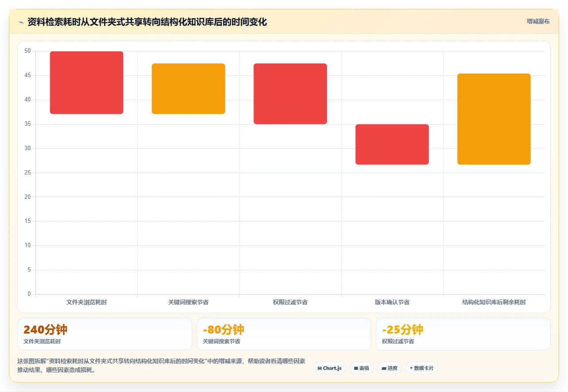Screen dimensions: 568x392
Task: Click the x-axis label 结构化知识库后剩余耗时
Action: coord(494,302)
